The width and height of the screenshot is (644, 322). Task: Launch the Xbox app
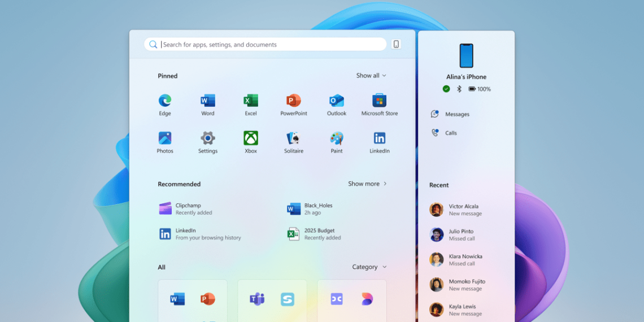(250, 142)
